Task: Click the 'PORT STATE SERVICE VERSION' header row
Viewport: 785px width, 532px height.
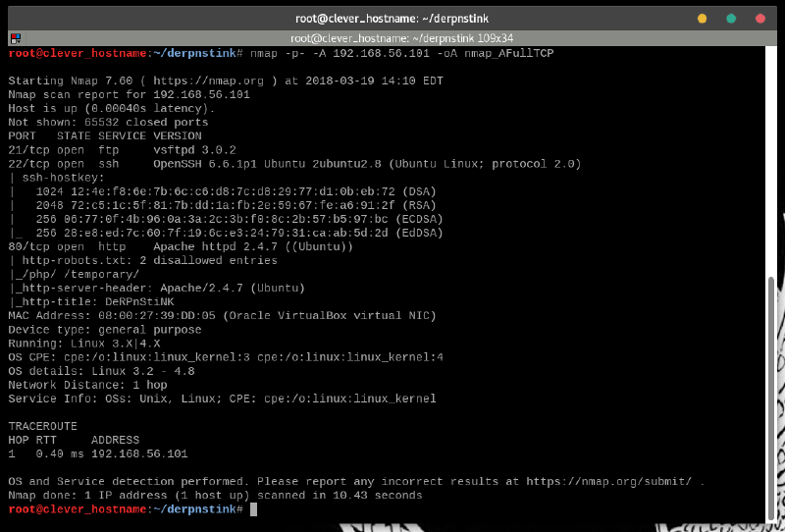Action: coord(105,135)
